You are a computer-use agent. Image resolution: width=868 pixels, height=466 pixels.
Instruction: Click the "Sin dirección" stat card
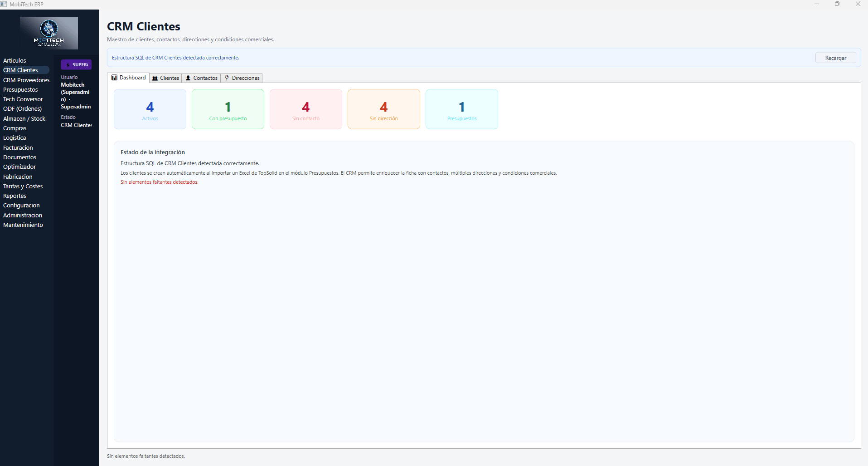(x=383, y=109)
